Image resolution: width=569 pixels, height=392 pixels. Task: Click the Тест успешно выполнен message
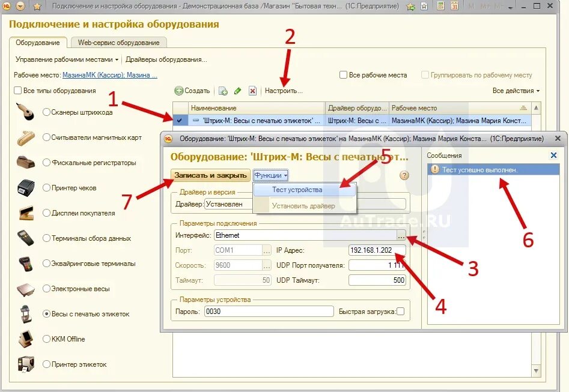click(x=493, y=170)
